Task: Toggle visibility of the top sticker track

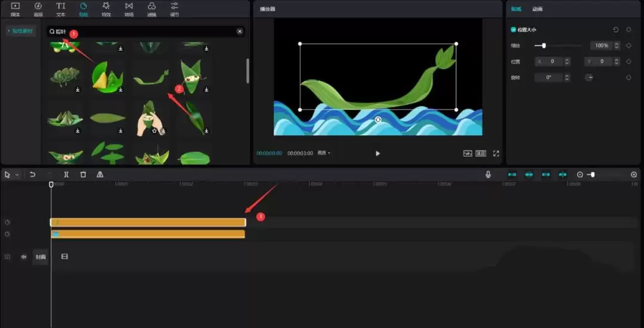Action: pos(7,222)
